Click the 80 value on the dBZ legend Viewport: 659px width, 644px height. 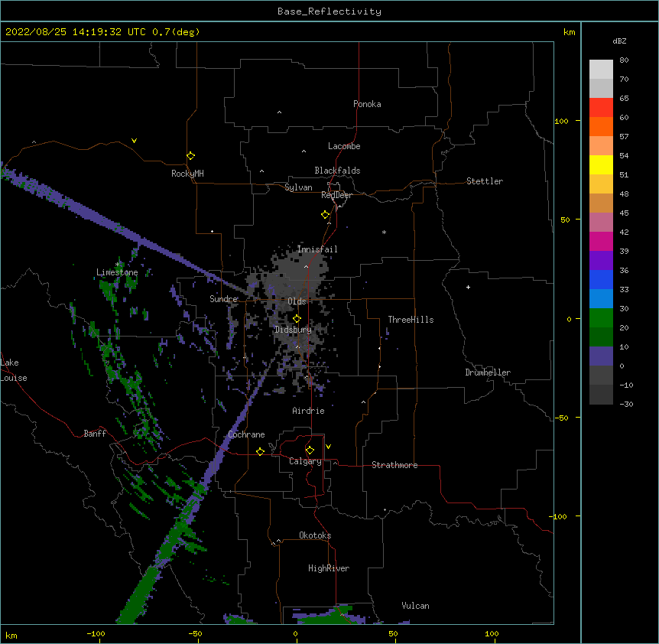(x=624, y=60)
